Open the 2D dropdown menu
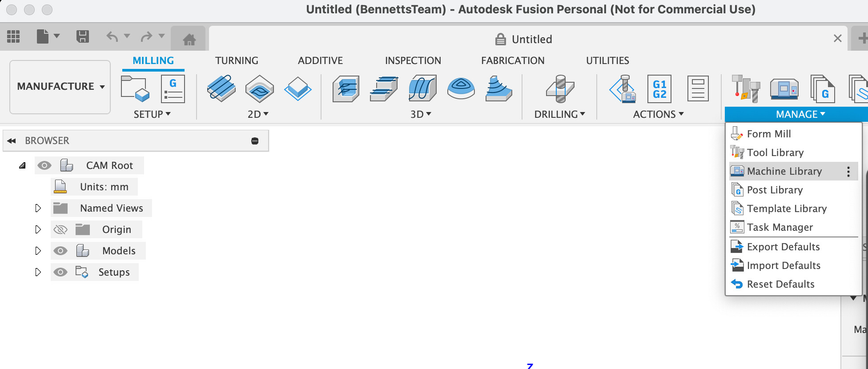 point(258,114)
